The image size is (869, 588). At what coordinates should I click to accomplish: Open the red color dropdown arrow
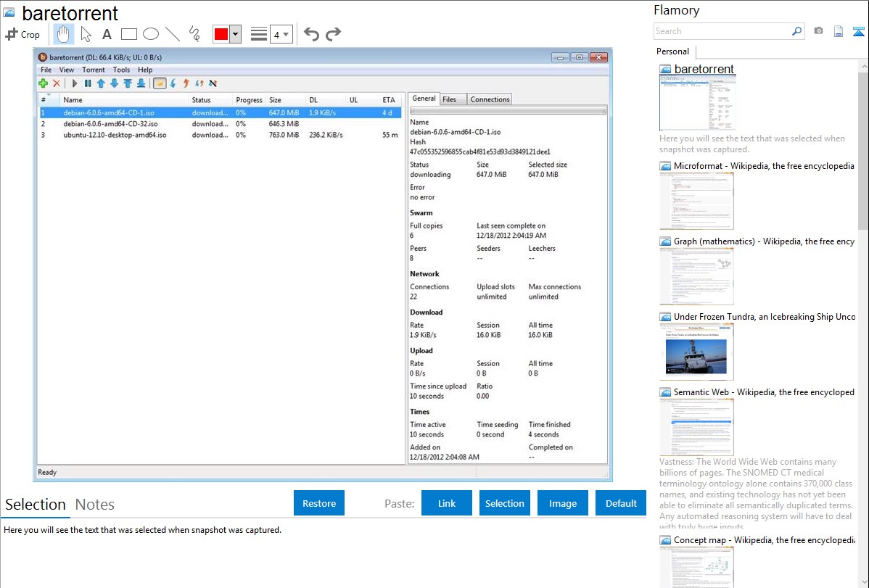(x=236, y=34)
